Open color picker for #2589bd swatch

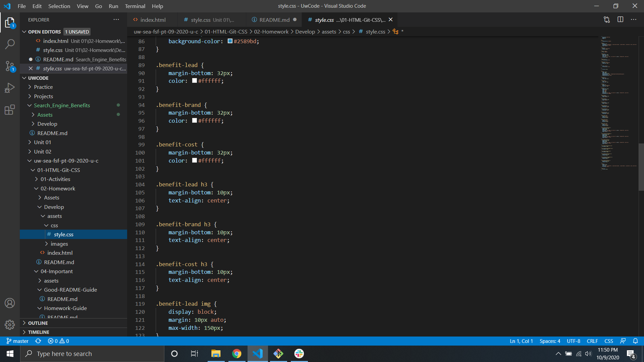click(230, 41)
